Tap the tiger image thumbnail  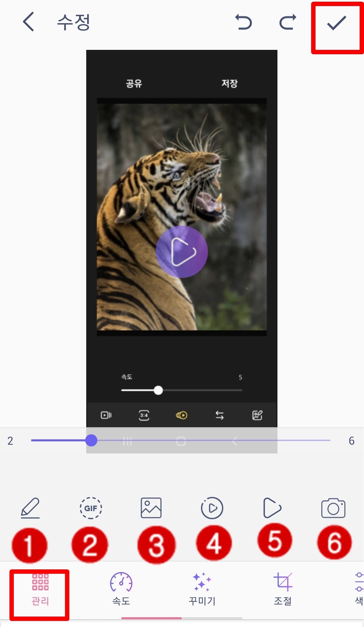[x=182, y=217]
